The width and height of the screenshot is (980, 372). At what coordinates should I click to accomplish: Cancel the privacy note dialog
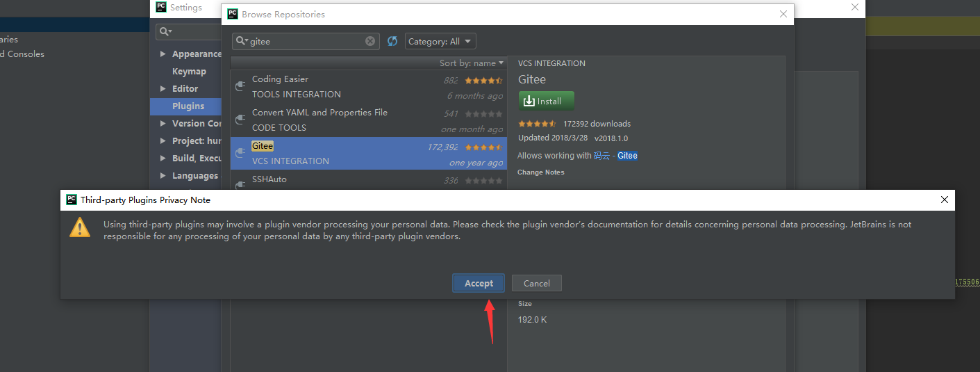(x=536, y=283)
